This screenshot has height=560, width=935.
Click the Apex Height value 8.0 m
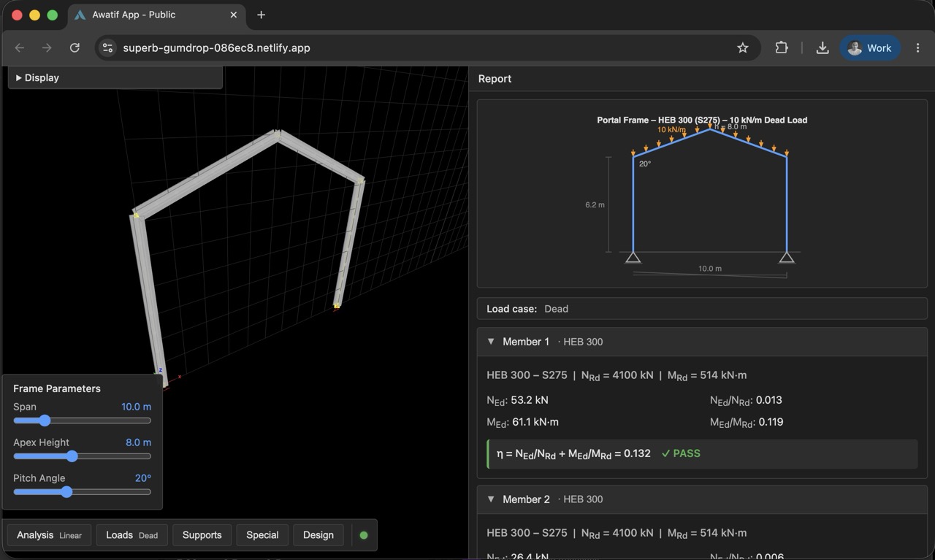tap(138, 442)
